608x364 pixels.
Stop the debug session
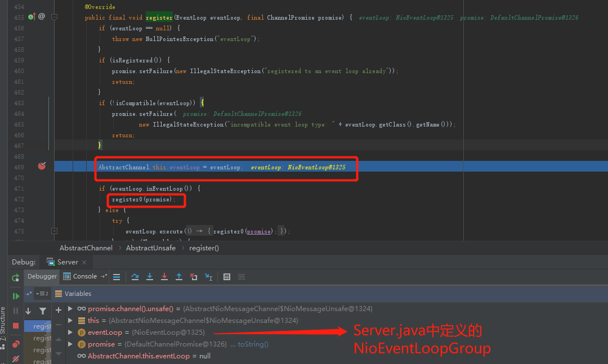click(x=16, y=326)
